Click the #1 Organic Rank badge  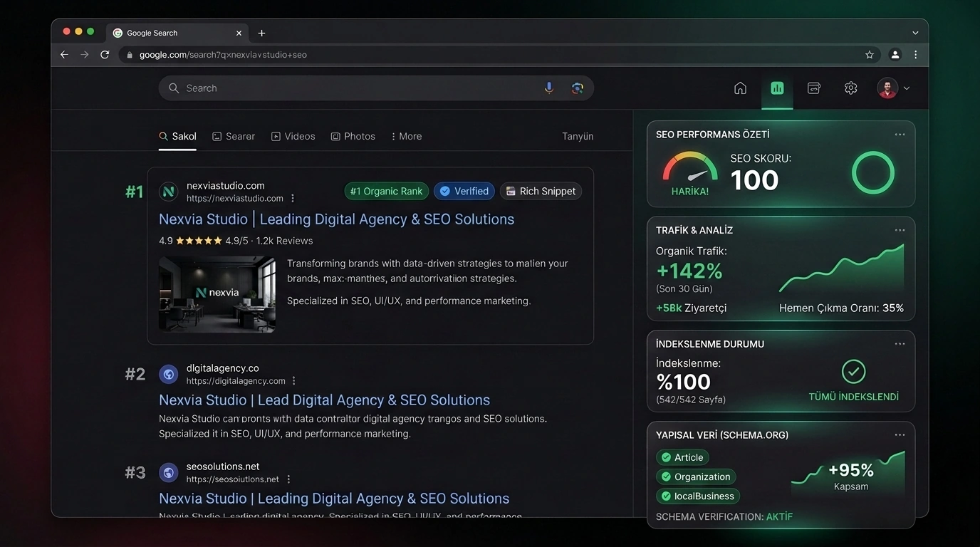point(387,191)
